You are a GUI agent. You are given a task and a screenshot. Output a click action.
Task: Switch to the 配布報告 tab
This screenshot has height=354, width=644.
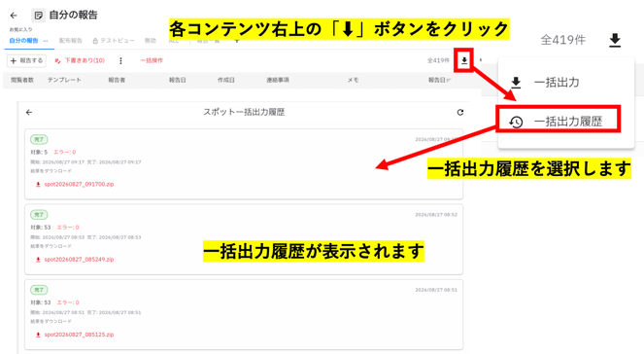pos(71,41)
